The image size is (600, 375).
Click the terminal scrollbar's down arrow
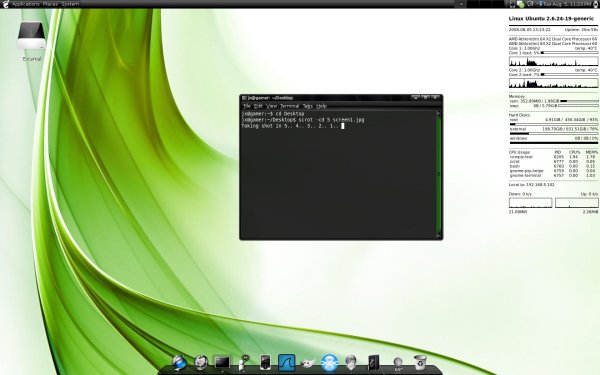pos(439,235)
